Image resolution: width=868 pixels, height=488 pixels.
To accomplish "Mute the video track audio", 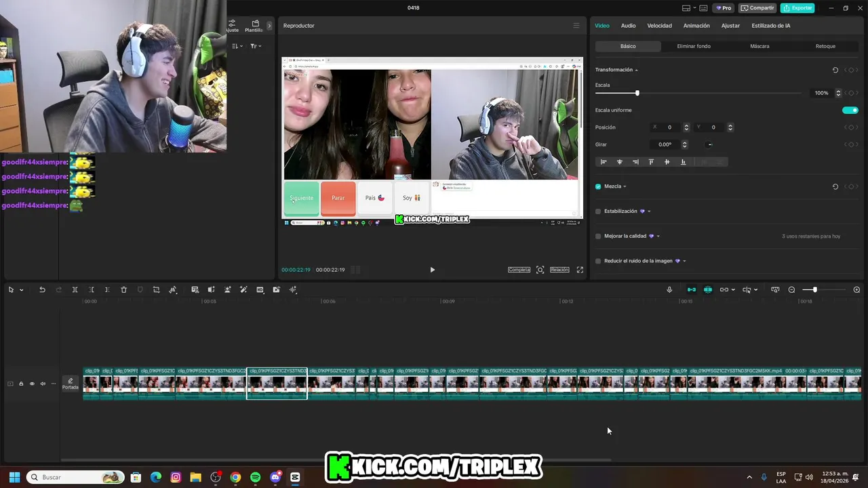I will pos(43,384).
